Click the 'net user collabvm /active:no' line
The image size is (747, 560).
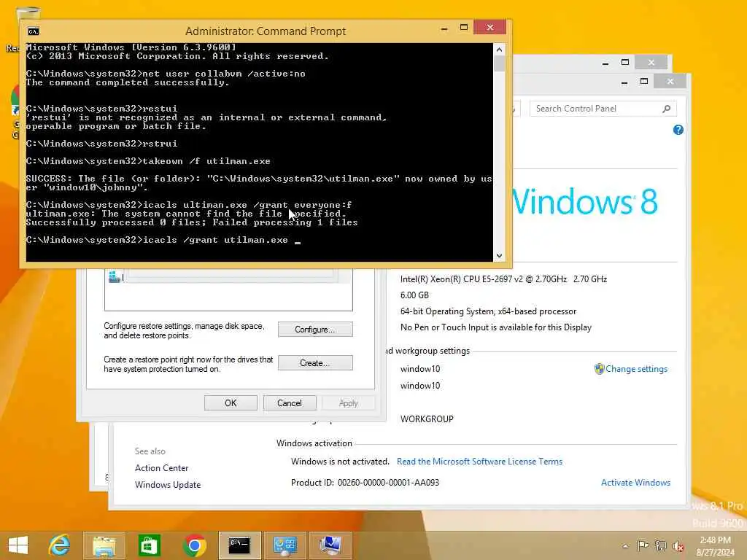[166, 74]
